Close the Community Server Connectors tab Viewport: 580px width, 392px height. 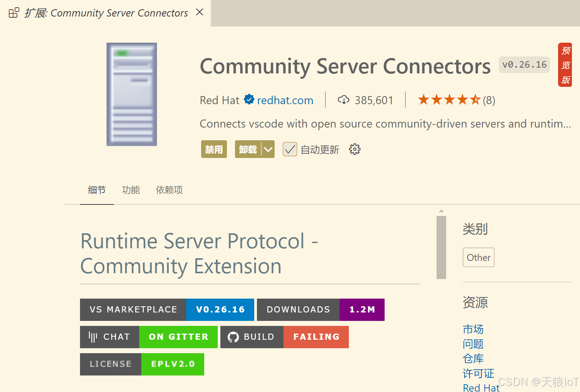pyautogui.click(x=199, y=12)
